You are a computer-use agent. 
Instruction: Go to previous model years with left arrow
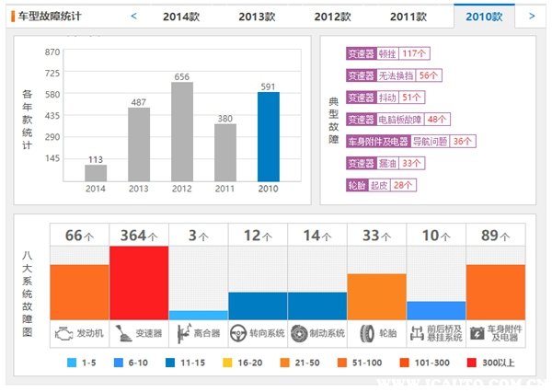(134, 16)
